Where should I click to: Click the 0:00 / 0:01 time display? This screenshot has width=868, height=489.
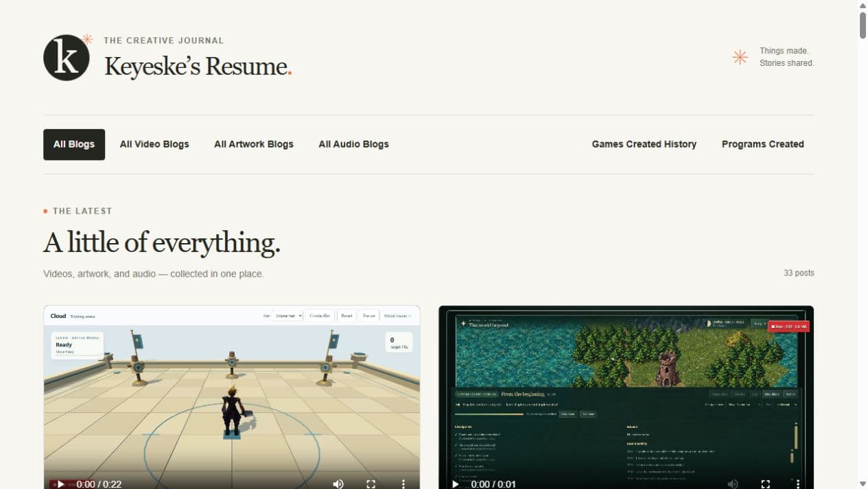click(494, 484)
